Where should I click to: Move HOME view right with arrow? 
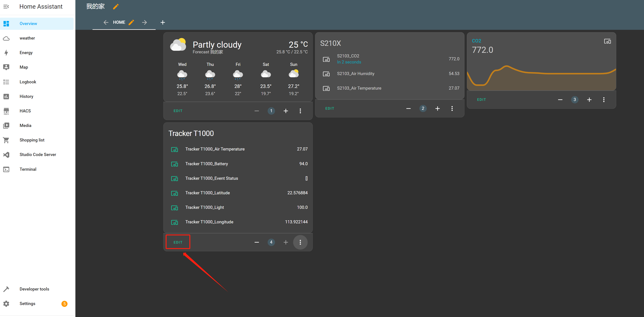(145, 22)
